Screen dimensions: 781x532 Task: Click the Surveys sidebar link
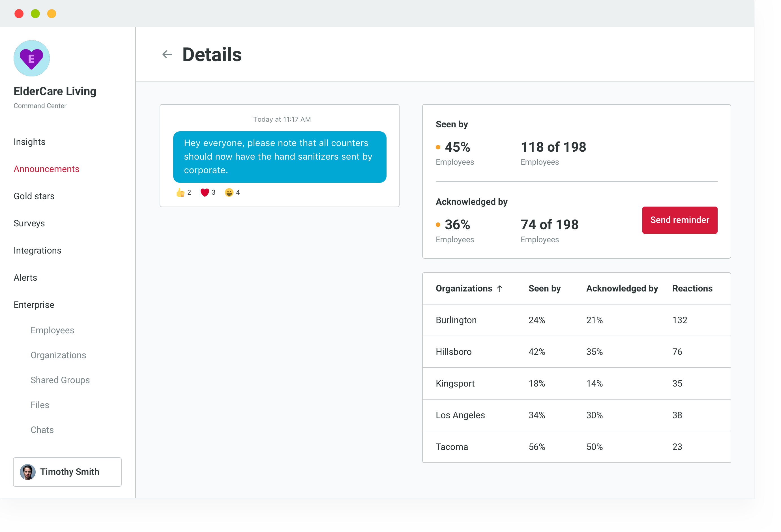tap(29, 224)
